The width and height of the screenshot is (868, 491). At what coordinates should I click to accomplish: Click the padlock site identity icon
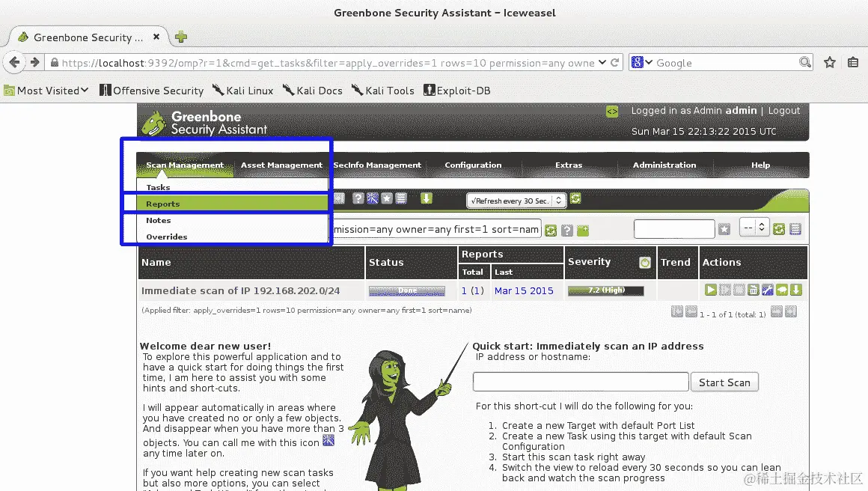click(54, 63)
